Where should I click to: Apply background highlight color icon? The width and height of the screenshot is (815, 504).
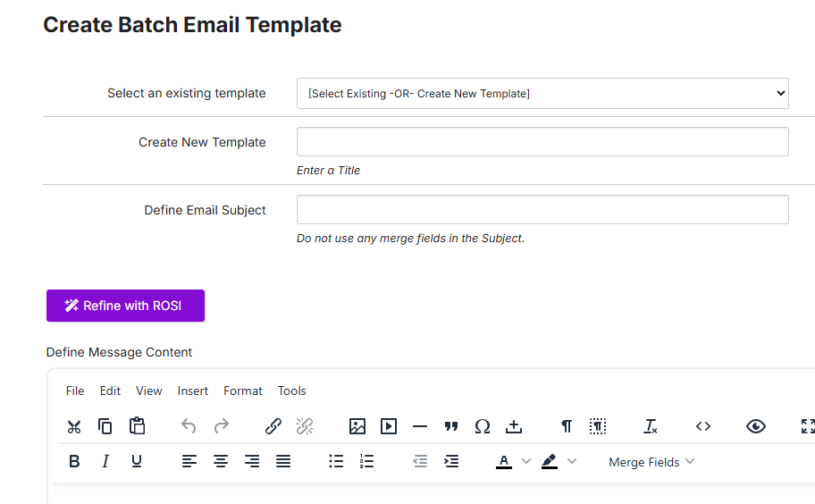[550, 461]
